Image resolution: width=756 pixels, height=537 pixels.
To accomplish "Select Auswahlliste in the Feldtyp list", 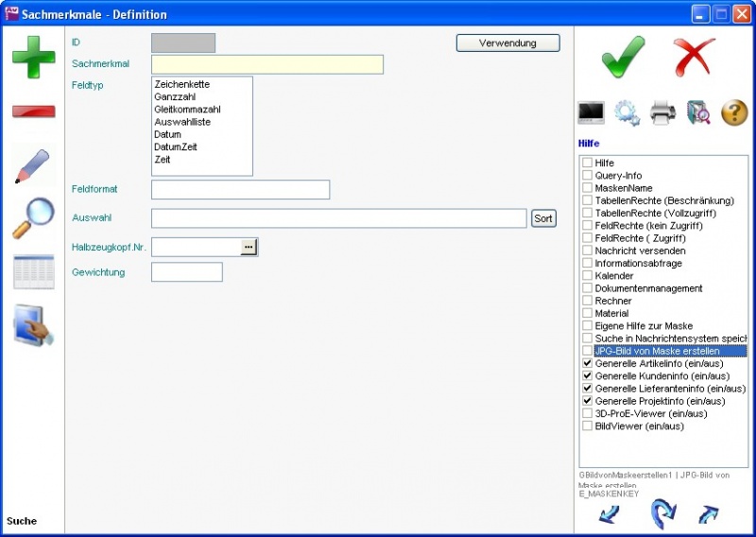I will (182, 122).
